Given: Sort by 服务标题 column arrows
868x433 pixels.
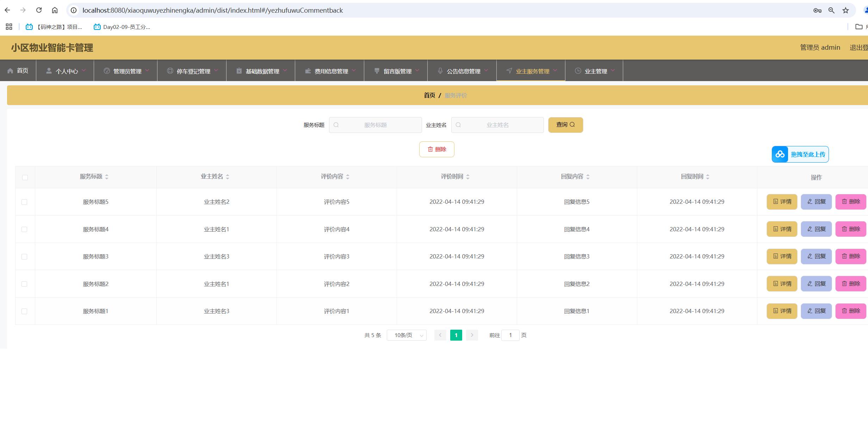Looking at the screenshot, I should tap(107, 177).
